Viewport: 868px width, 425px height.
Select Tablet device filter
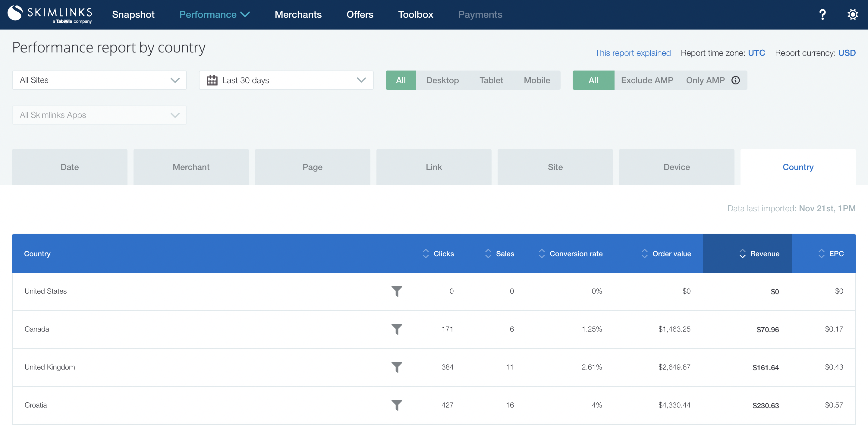491,80
